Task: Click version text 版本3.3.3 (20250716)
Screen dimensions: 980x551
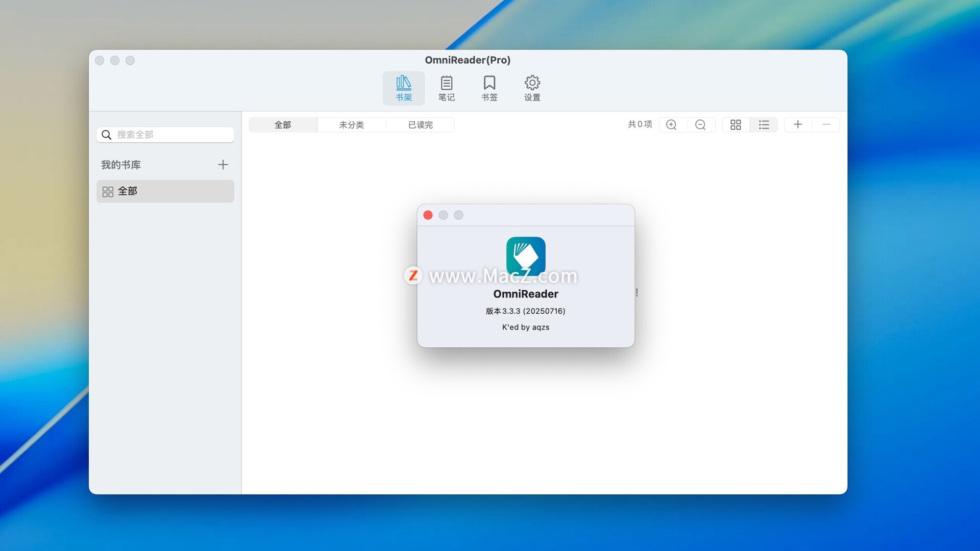Action: 525,311
